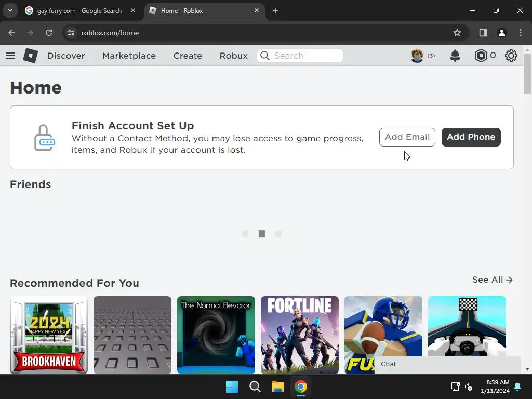Open File Explorer from taskbar
This screenshot has height=399, width=532.
pos(277,387)
